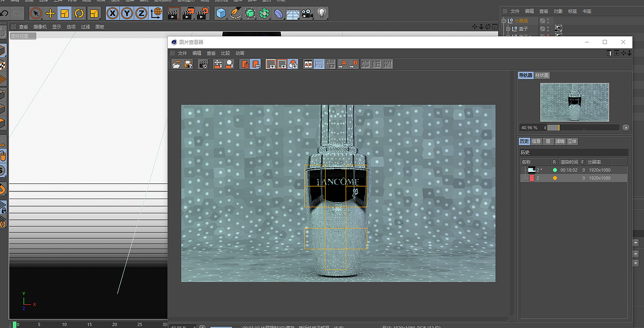Open viewport 摄像机 menu
This screenshot has height=328, width=644.
(x=40, y=27)
